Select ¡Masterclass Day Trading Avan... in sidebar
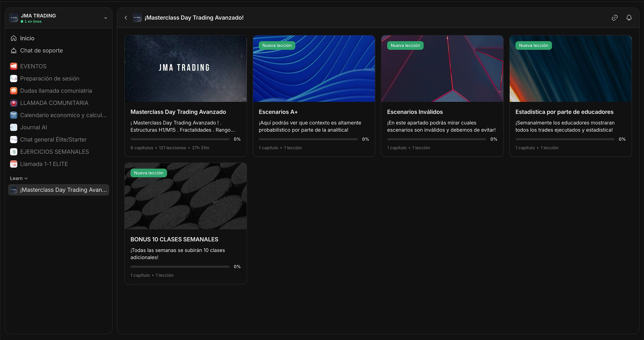 [59, 190]
